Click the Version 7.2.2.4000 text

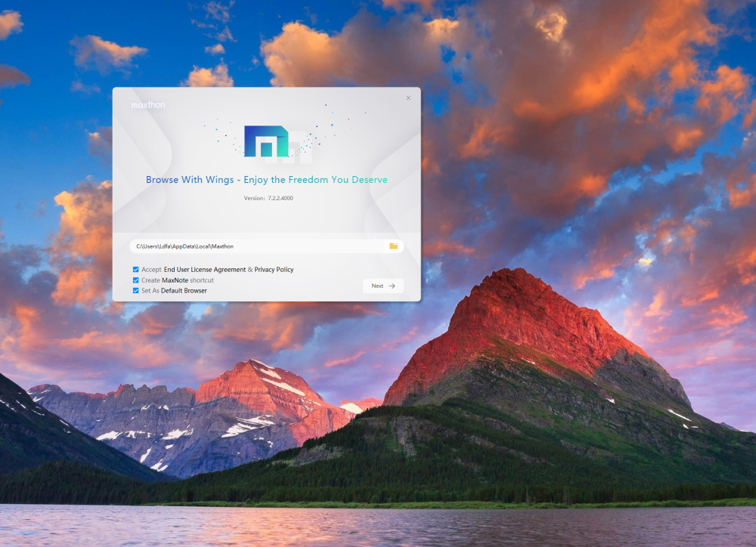click(x=266, y=198)
